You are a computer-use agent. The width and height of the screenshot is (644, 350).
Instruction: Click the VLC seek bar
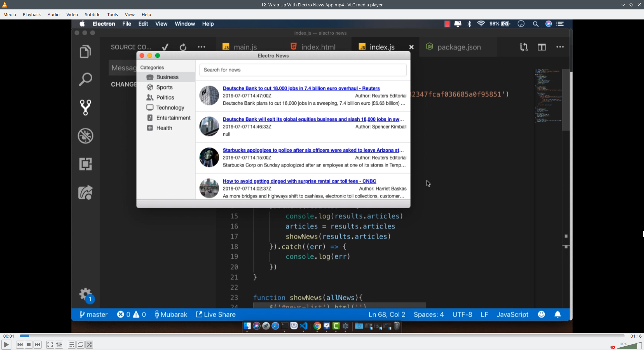[322, 336]
